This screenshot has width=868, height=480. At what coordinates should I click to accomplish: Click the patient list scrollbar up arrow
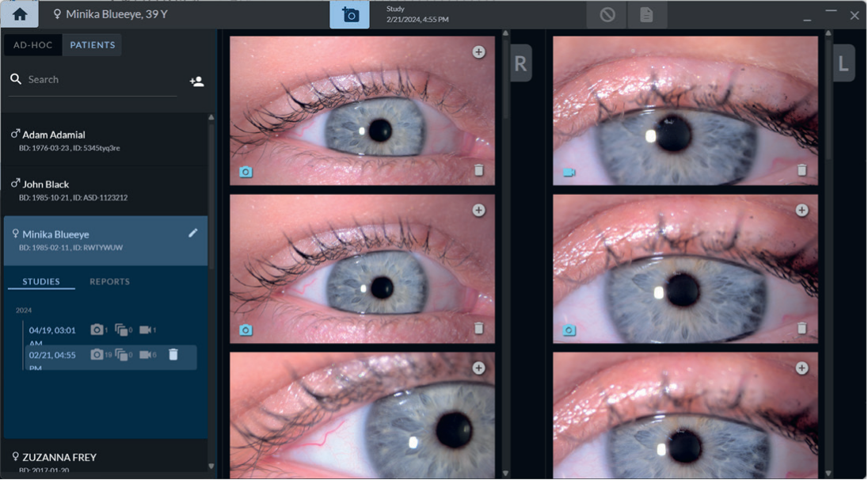211,117
